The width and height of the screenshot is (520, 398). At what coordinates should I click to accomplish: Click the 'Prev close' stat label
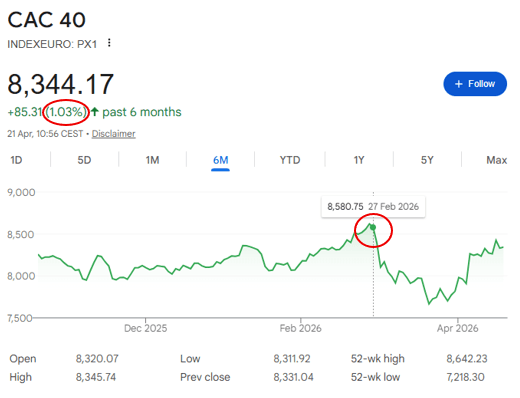click(x=205, y=377)
